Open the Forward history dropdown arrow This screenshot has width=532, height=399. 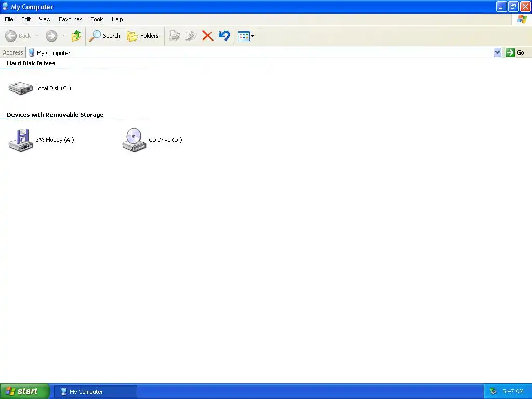tap(63, 36)
